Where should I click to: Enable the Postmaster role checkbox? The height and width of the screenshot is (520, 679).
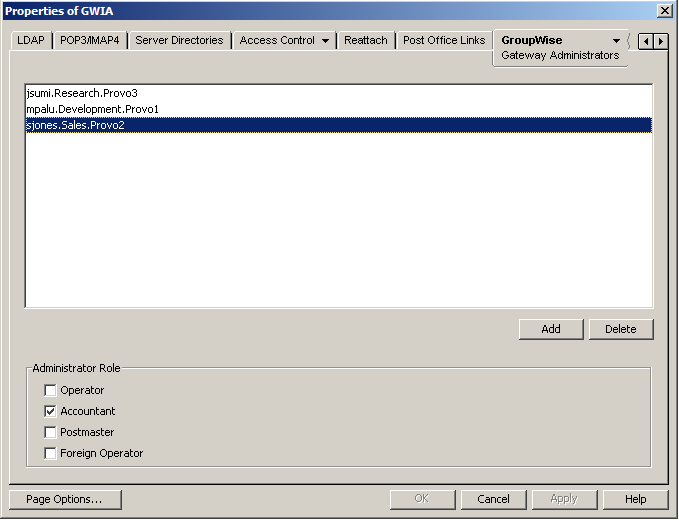pos(50,432)
